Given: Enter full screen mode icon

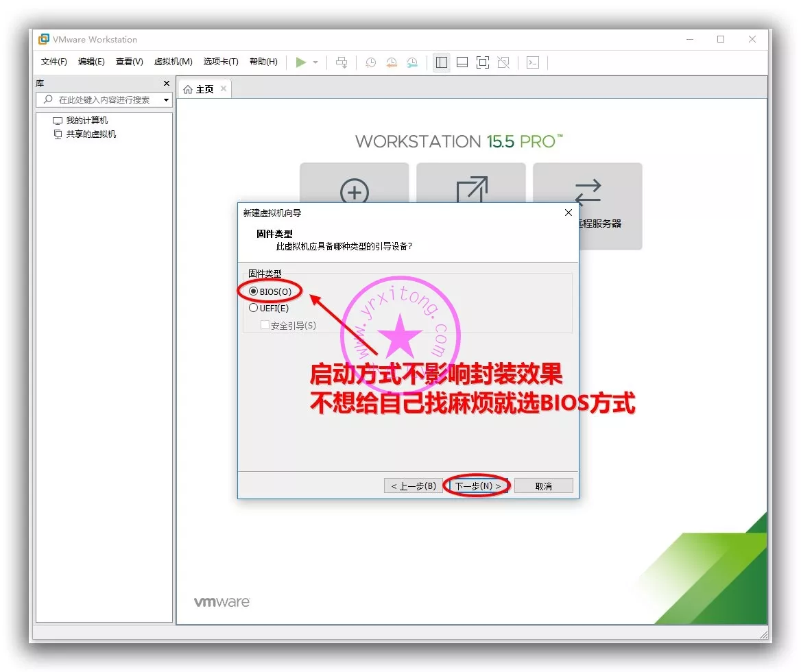Looking at the screenshot, I should point(483,62).
